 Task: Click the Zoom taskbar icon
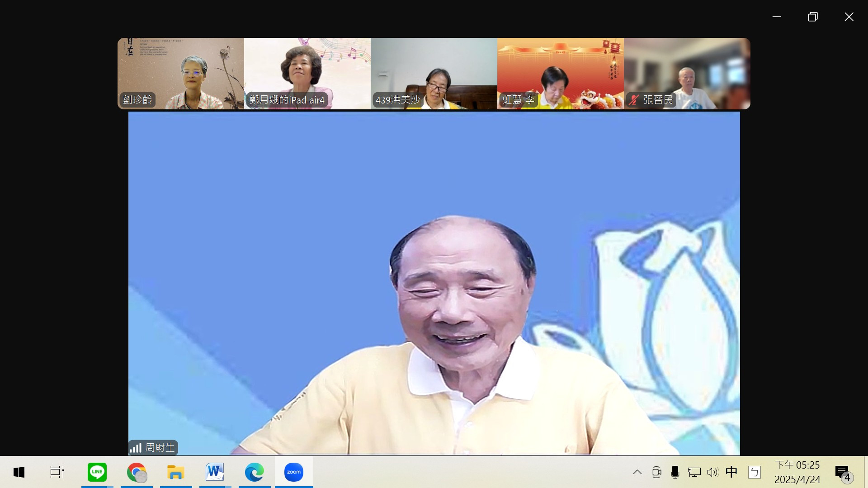point(293,472)
